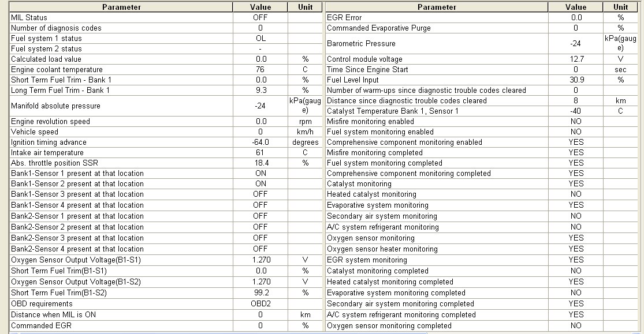644x334 pixels.
Task: Click ignition timing value -64.0
Action: coord(260,142)
